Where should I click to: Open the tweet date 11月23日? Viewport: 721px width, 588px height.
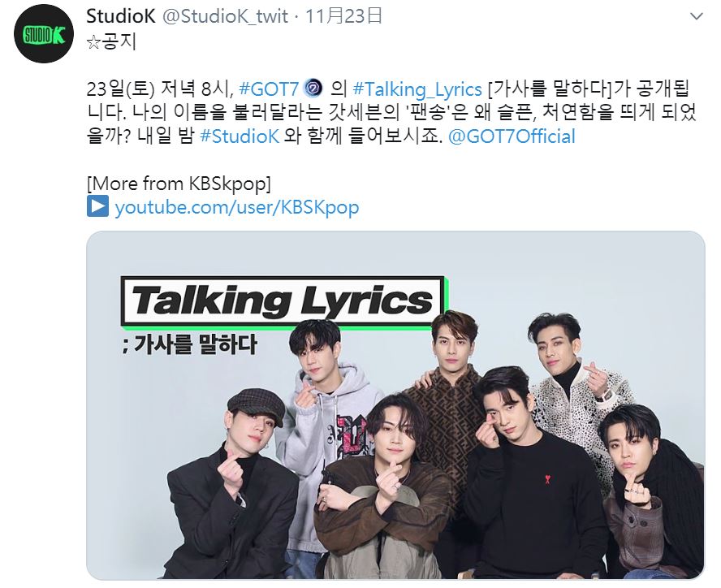343,16
